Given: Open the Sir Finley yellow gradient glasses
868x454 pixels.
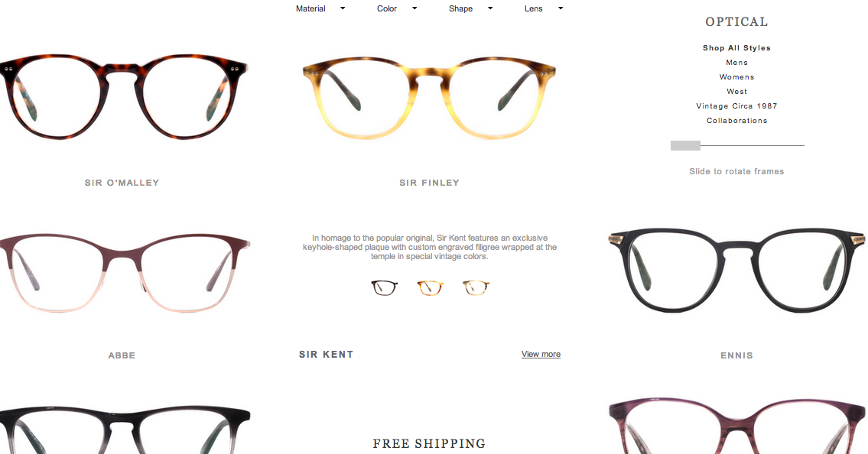Looking at the screenshot, I should click(429, 97).
